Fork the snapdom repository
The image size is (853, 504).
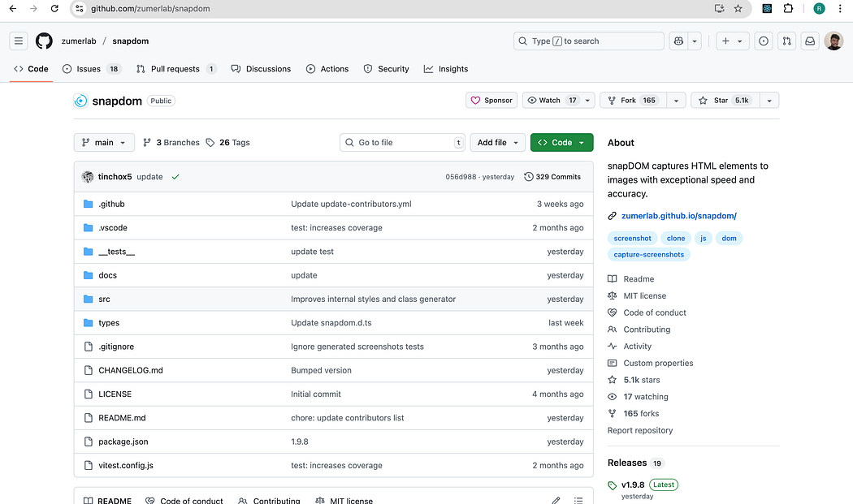[633, 101]
